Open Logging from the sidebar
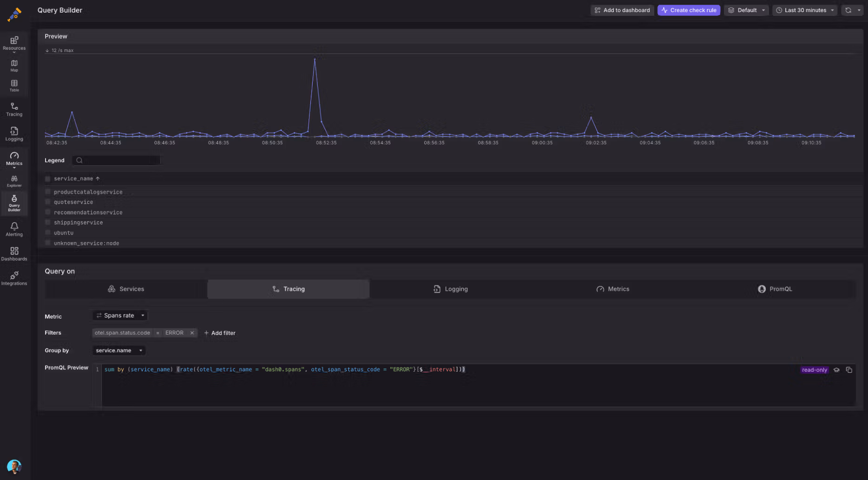 (14, 134)
